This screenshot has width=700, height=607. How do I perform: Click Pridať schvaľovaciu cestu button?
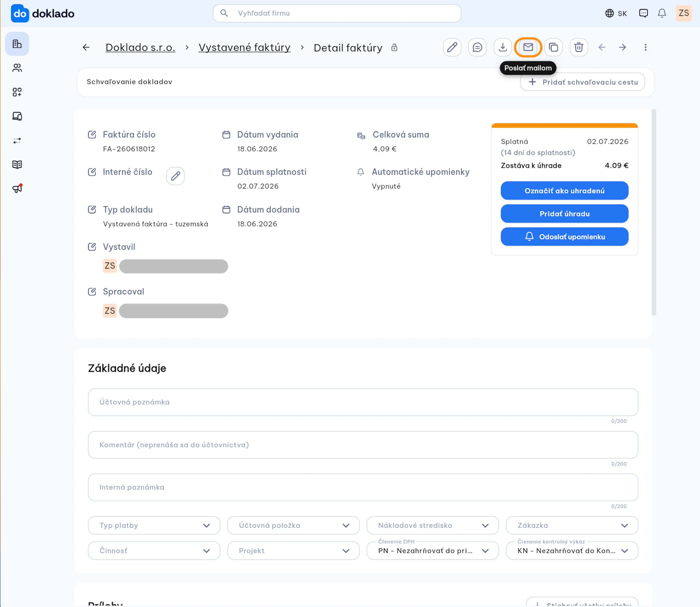tap(582, 82)
